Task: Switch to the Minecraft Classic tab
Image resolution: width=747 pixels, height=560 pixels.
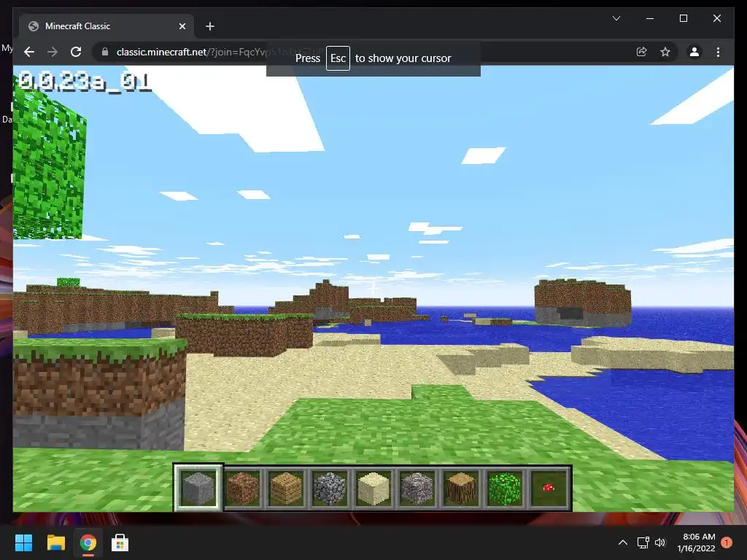Action: pos(107,26)
